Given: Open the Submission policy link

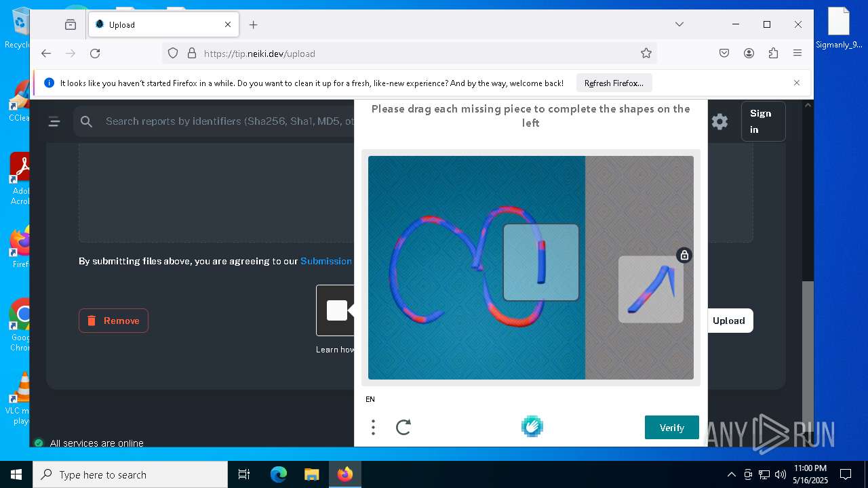Looking at the screenshot, I should tap(326, 261).
